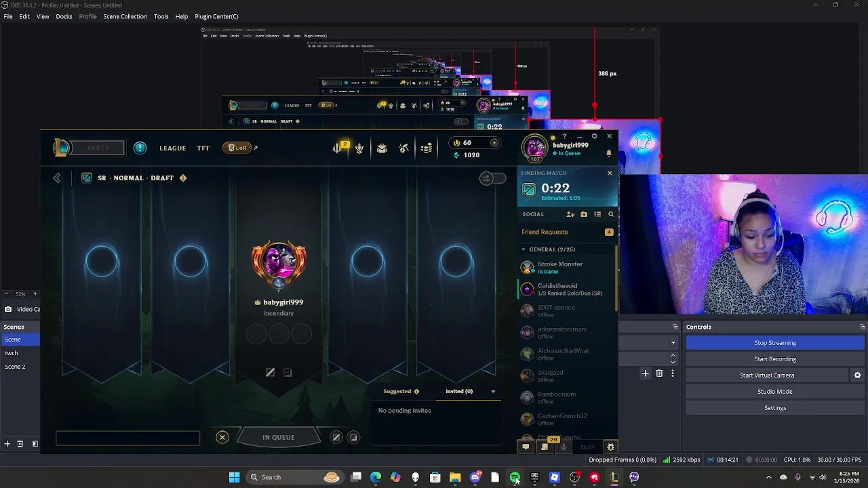Open Discord from the taskbar

click(475, 477)
